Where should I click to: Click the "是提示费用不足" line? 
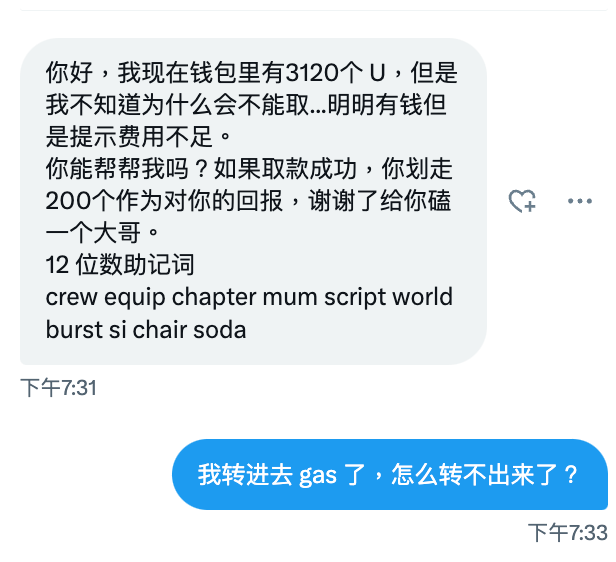[x=129, y=137]
